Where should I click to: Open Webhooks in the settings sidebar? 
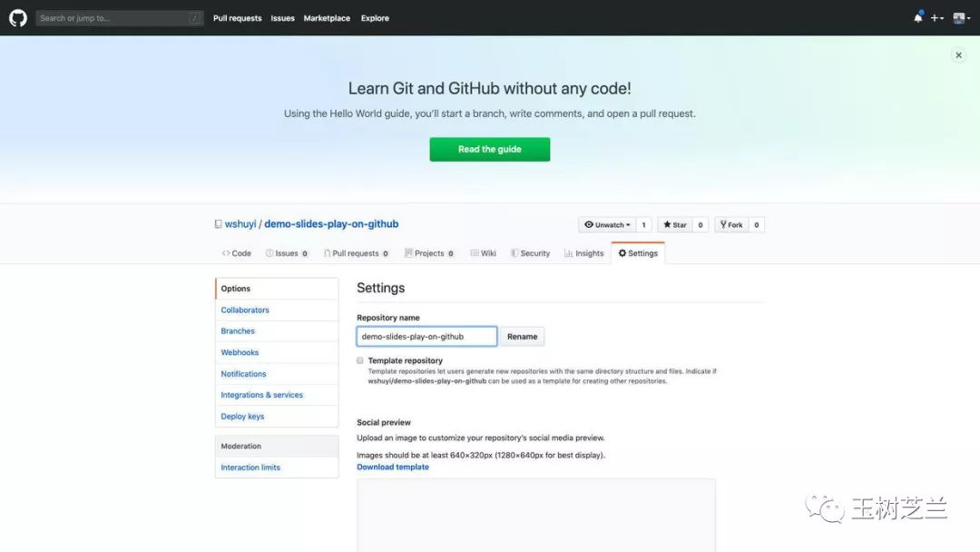click(x=277, y=352)
